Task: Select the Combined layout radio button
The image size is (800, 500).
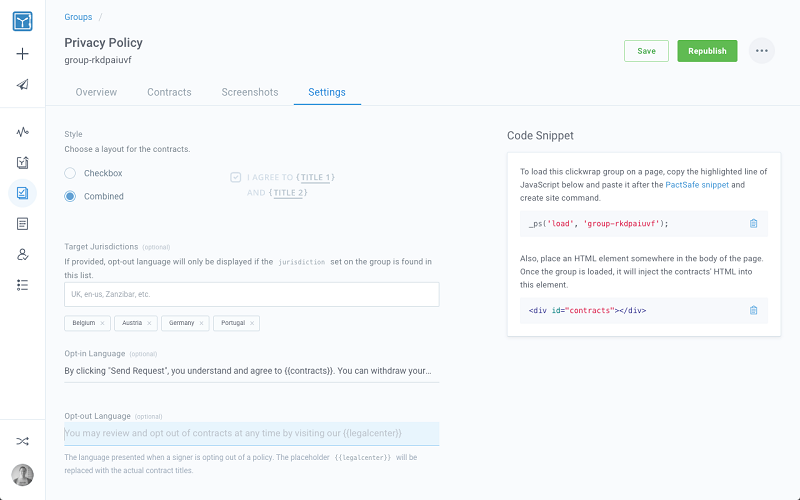Action: (70, 196)
